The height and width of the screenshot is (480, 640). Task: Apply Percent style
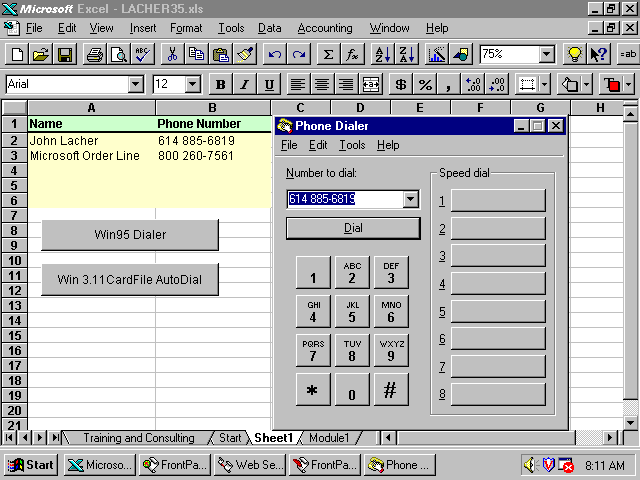click(424, 84)
